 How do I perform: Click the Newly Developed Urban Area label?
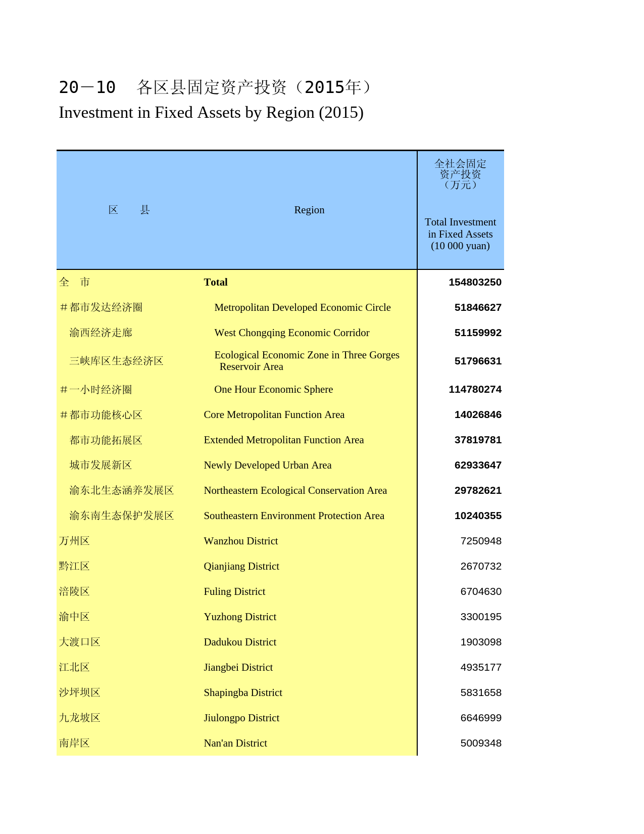tap(267, 465)
